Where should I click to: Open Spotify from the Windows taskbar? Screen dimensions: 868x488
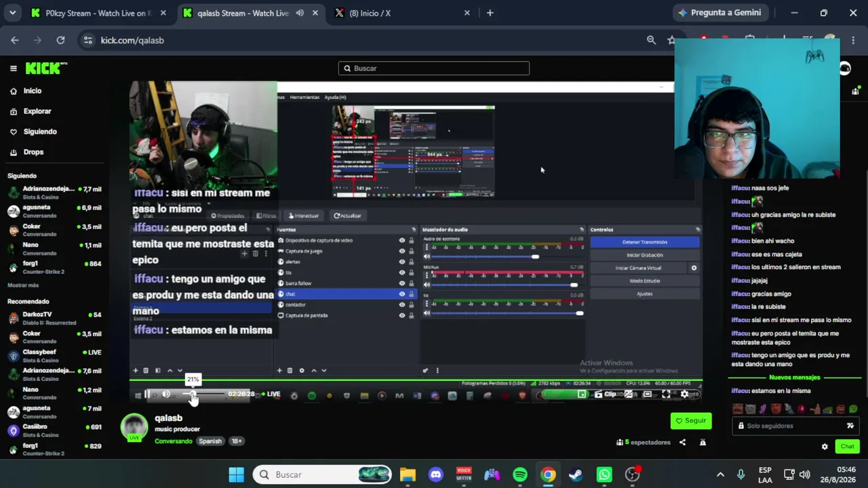[520, 474]
